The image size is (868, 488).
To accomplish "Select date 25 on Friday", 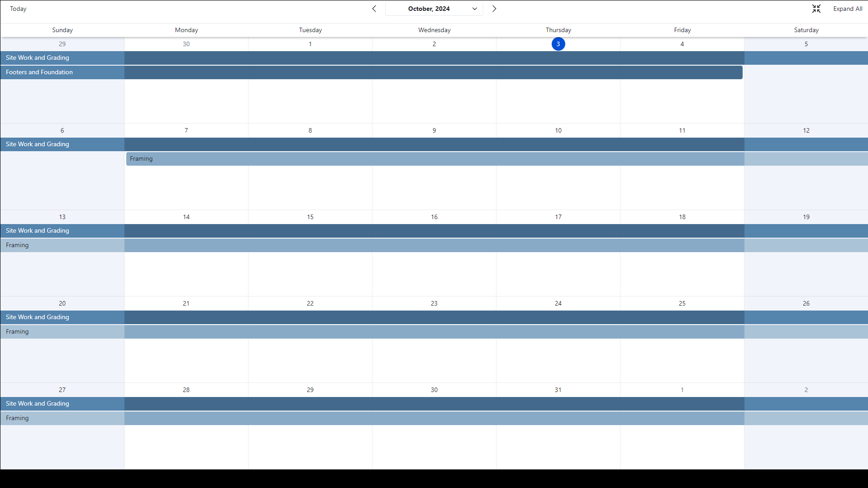I will (682, 303).
